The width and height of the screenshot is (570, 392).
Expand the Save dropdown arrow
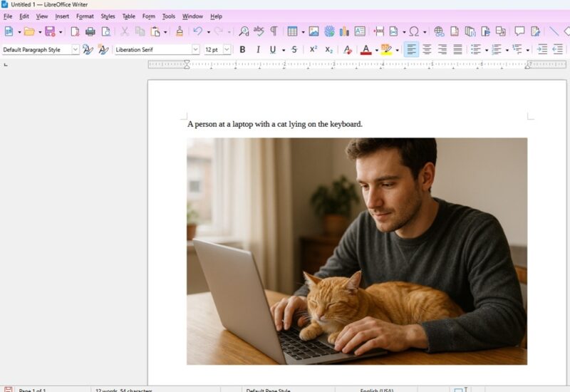coord(61,32)
